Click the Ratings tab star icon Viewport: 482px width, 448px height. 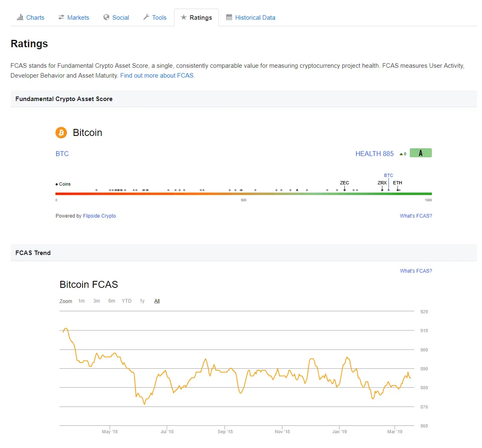184,17
